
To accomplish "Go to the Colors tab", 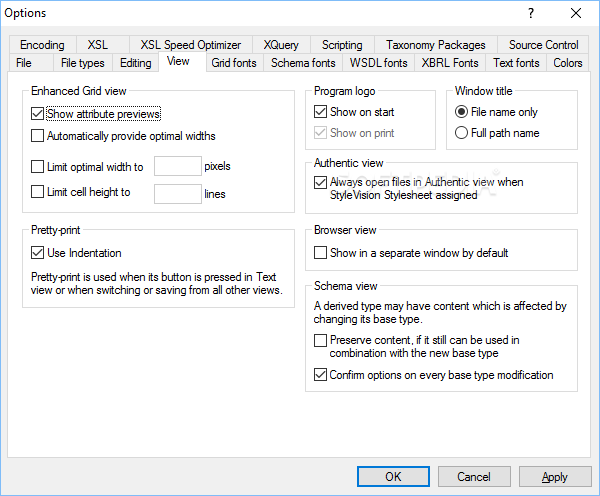I will point(567,63).
